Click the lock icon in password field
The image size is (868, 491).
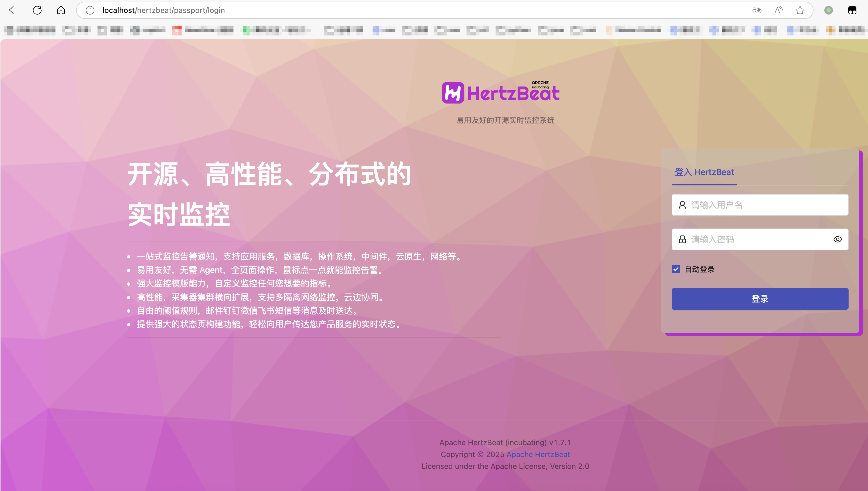pos(682,239)
